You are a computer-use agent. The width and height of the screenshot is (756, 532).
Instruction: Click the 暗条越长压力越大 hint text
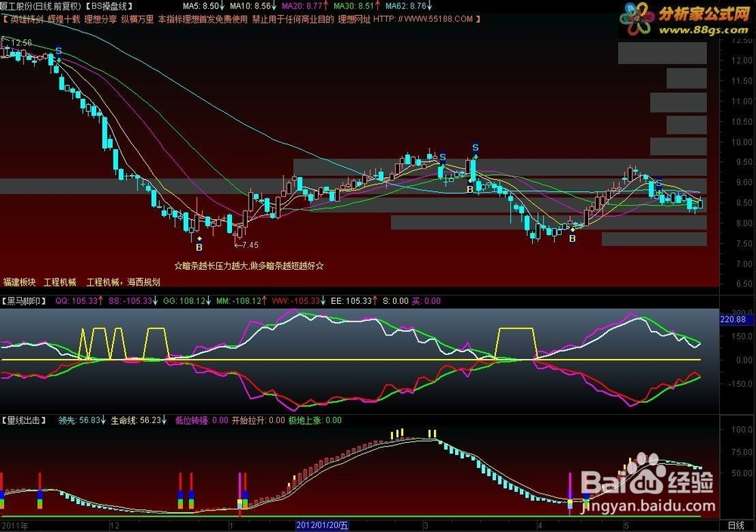pos(249,265)
